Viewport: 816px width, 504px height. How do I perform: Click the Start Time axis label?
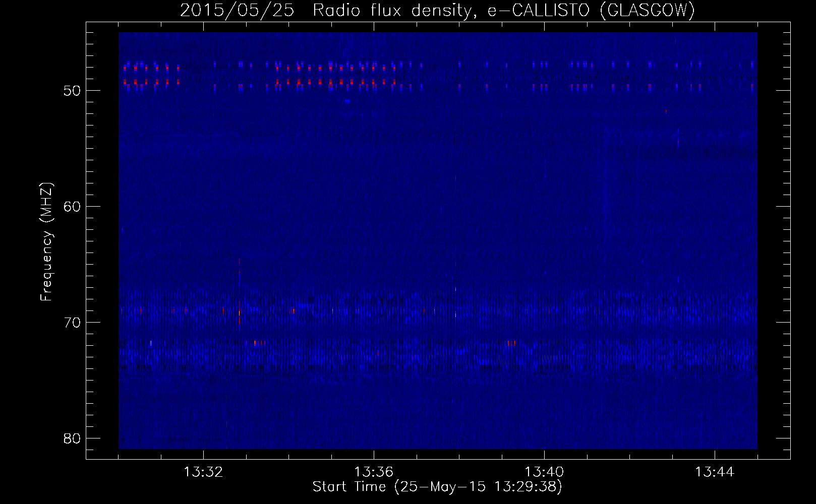coord(437,487)
